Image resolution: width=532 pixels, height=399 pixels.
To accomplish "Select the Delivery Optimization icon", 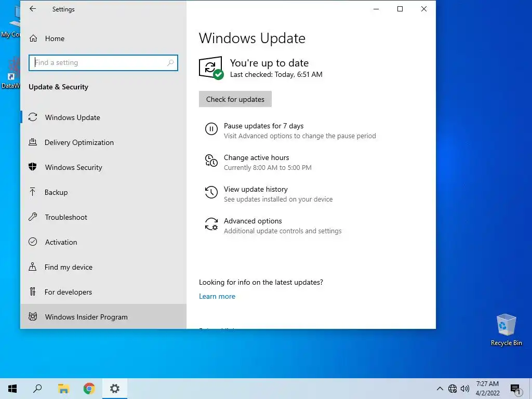I will click(x=33, y=142).
